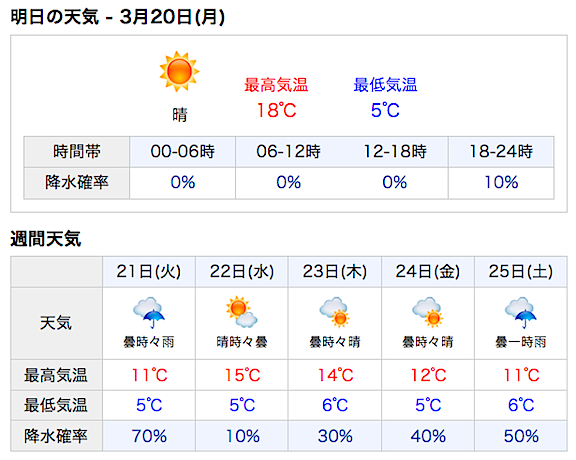Click the 週間天気 section heading
576x460 pixels.
[46, 239]
